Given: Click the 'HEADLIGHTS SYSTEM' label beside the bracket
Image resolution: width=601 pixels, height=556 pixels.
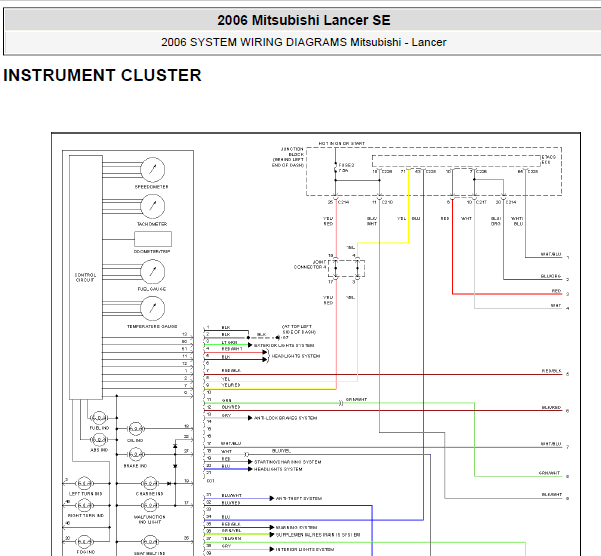Looking at the screenshot, I should point(296,356).
